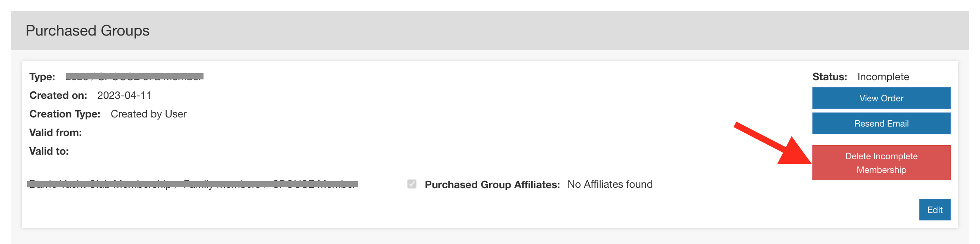Click the Purchased Groups section header

[88, 30]
